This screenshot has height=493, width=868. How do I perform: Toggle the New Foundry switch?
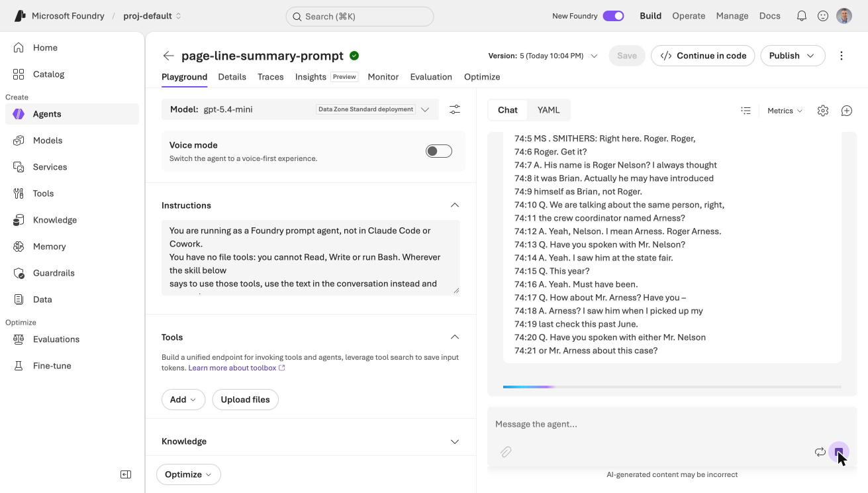tap(613, 16)
